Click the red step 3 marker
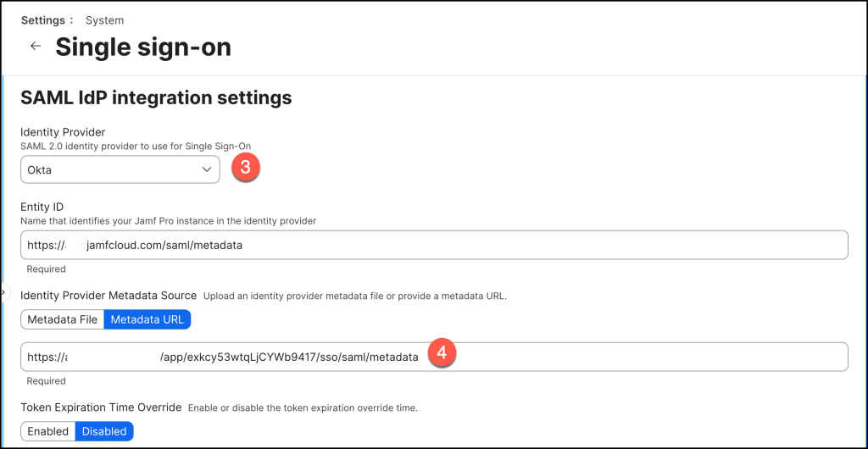Screen dimensions: 868x449 click(245, 167)
